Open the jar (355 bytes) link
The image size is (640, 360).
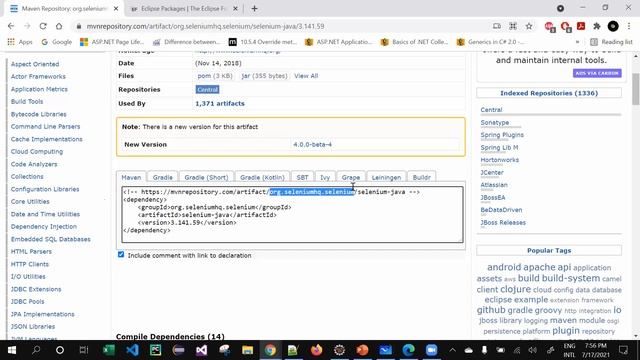(264, 76)
